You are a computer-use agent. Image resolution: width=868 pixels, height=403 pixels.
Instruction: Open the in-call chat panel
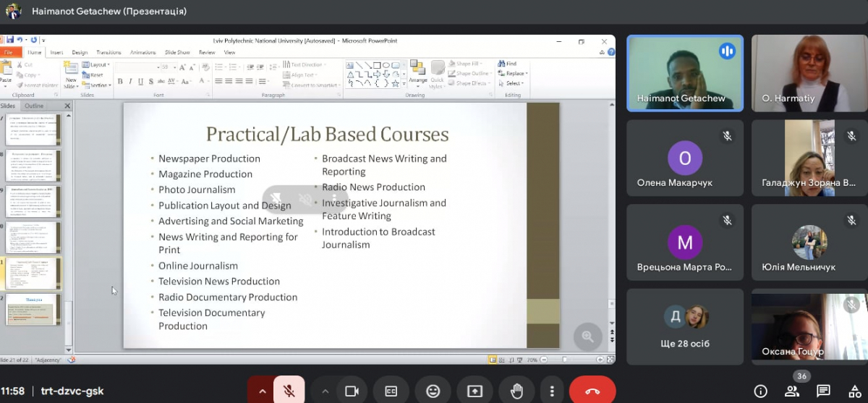[823, 391]
